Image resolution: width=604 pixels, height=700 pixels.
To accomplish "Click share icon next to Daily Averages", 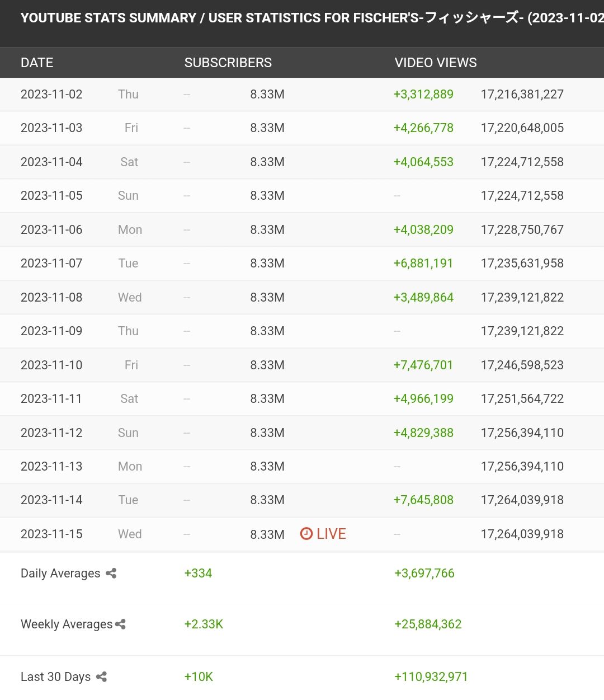I will [111, 573].
